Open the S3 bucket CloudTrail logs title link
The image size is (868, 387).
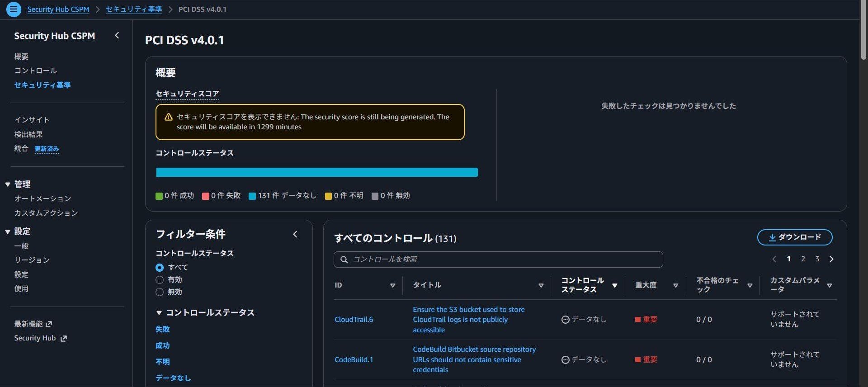[469, 320]
